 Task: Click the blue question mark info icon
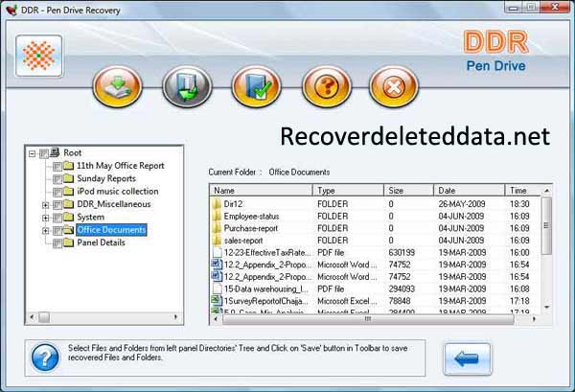click(45, 357)
